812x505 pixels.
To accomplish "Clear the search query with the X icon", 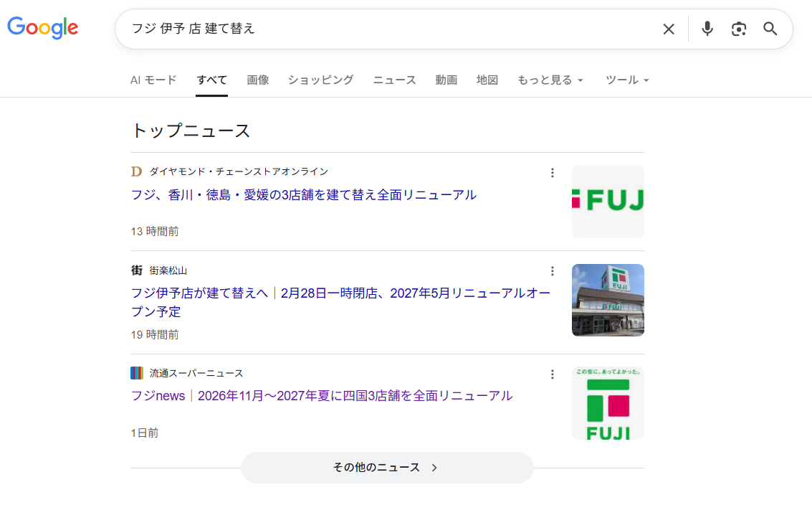I will tap(668, 29).
